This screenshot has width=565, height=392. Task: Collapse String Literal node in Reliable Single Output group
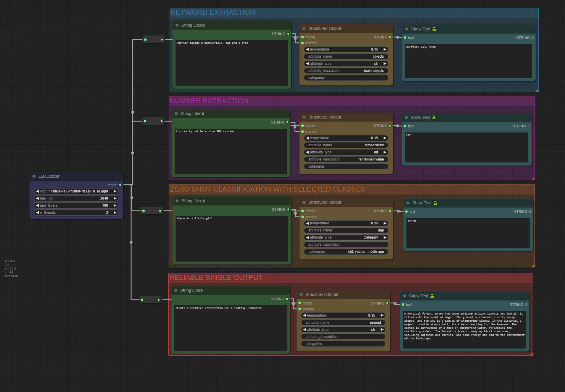pos(176,290)
